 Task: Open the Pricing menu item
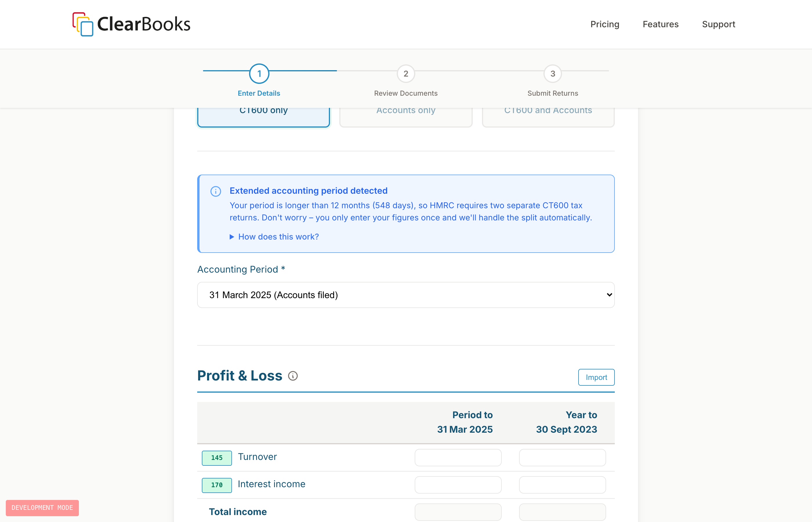pos(605,24)
